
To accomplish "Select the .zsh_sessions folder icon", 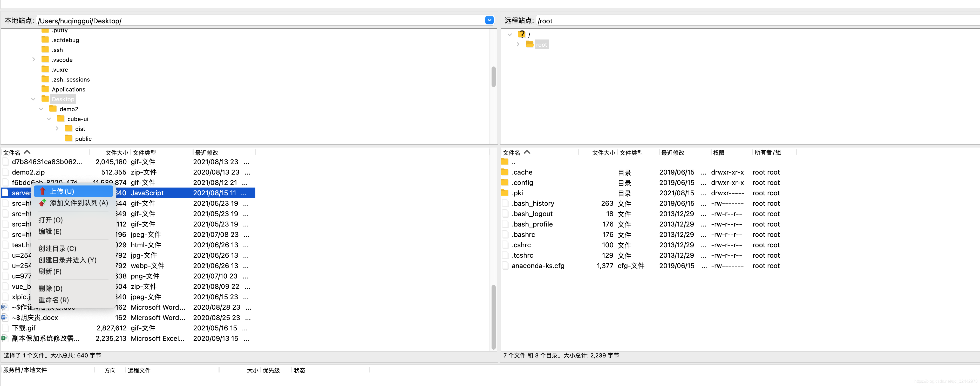I will [x=45, y=79].
